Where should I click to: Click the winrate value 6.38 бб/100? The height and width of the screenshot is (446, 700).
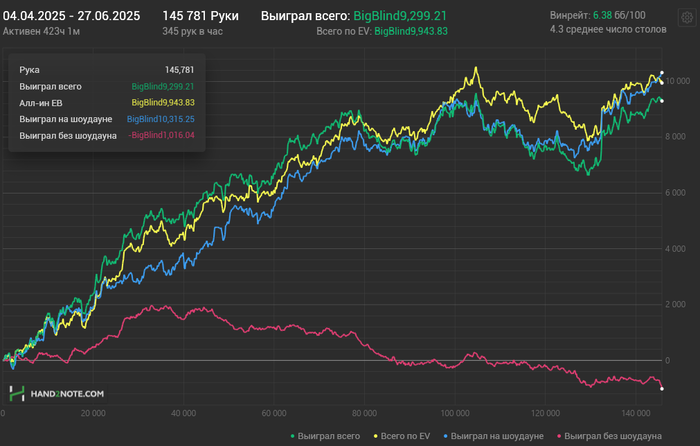click(x=619, y=15)
